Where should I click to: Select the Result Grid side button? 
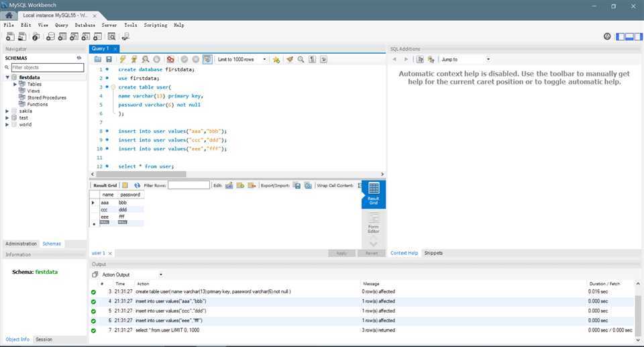coord(374,194)
